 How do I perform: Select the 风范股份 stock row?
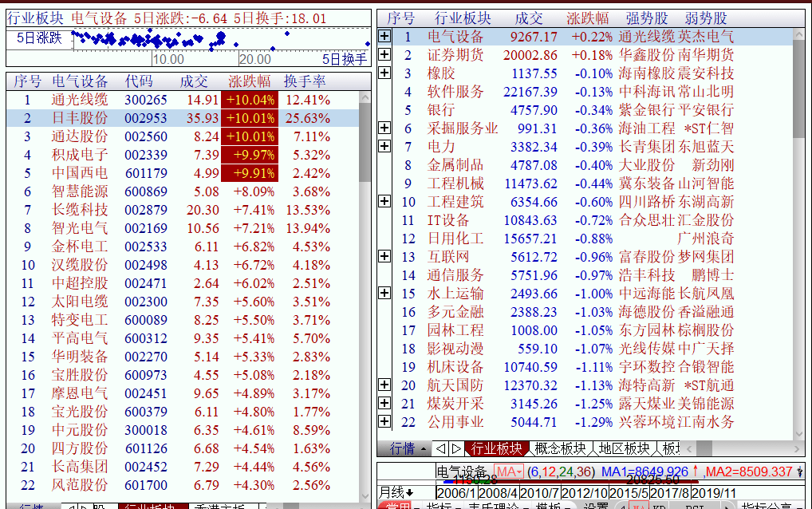[x=183, y=485]
